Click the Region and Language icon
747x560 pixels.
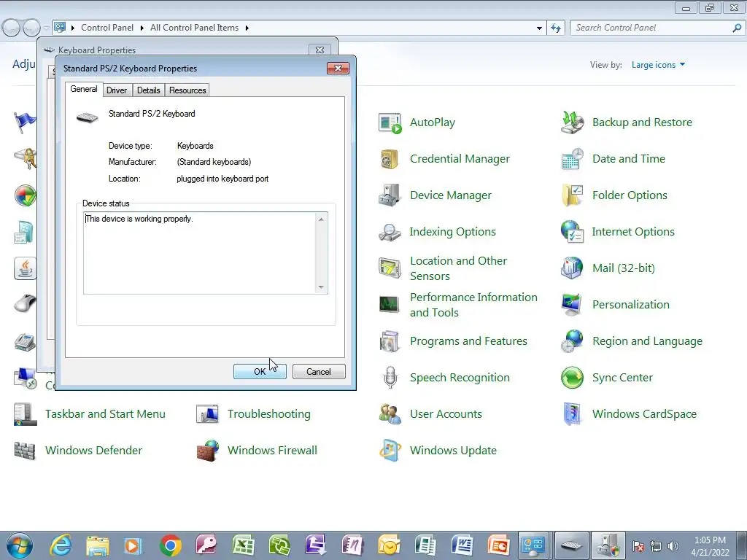coord(572,341)
